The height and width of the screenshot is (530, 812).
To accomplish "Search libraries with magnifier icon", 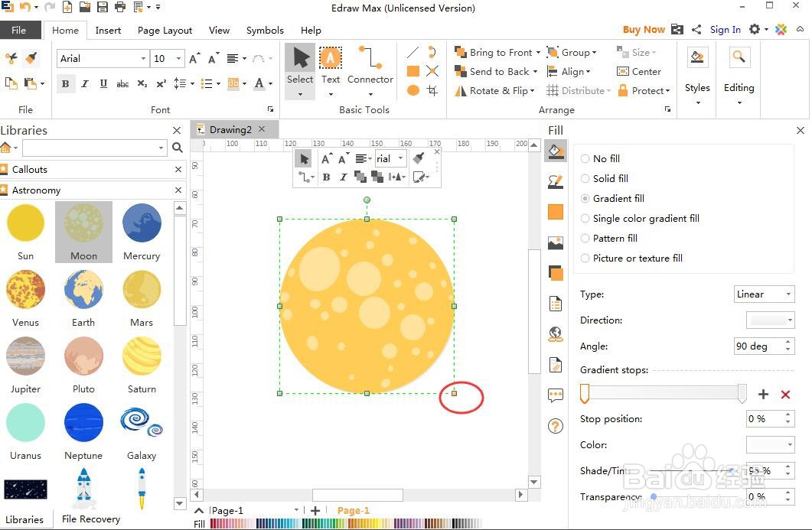I will 177,148.
